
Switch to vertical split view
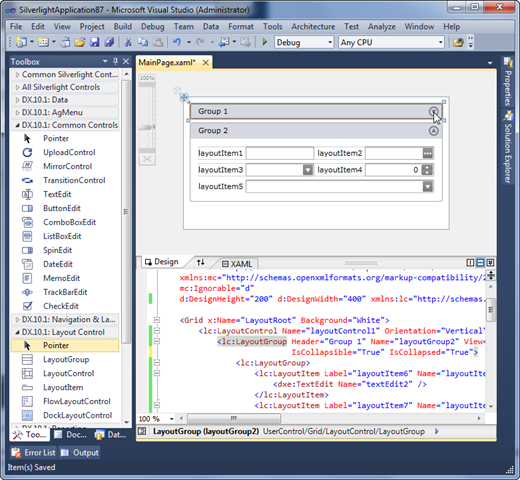point(470,263)
